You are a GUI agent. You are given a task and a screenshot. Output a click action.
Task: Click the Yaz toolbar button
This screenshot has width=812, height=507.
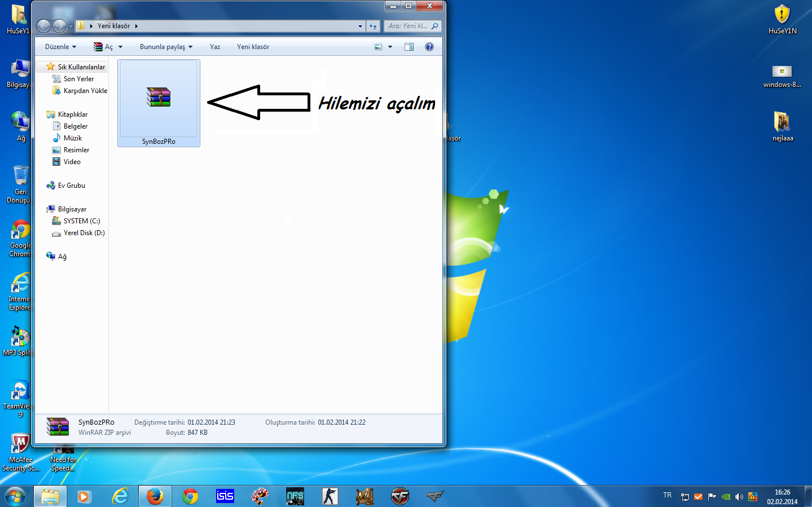[x=215, y=47]
